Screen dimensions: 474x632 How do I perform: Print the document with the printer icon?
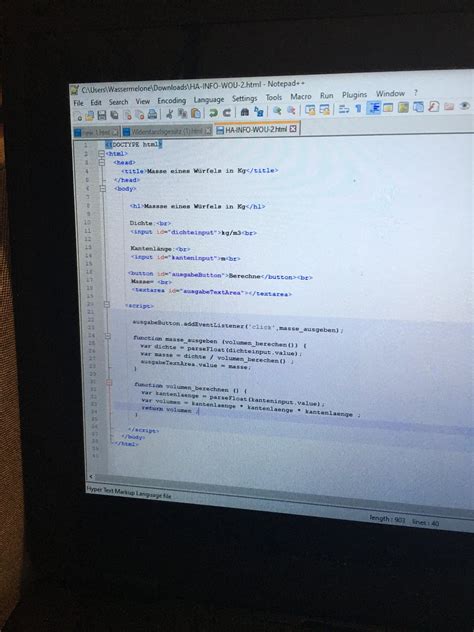coord(152,114)
